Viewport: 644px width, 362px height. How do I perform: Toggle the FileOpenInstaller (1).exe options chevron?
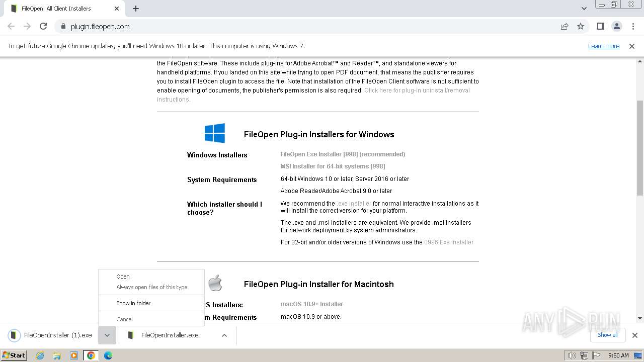(x=107, y=335)
